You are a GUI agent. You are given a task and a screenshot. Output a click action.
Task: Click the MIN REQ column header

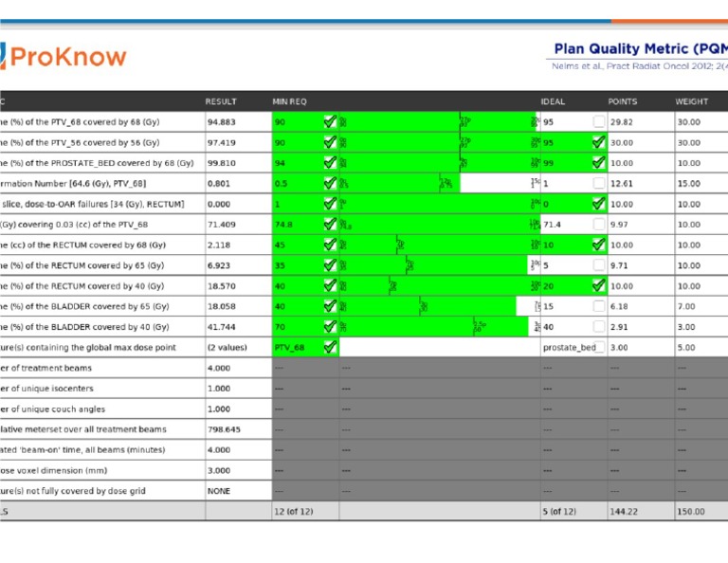coord(289,101)
